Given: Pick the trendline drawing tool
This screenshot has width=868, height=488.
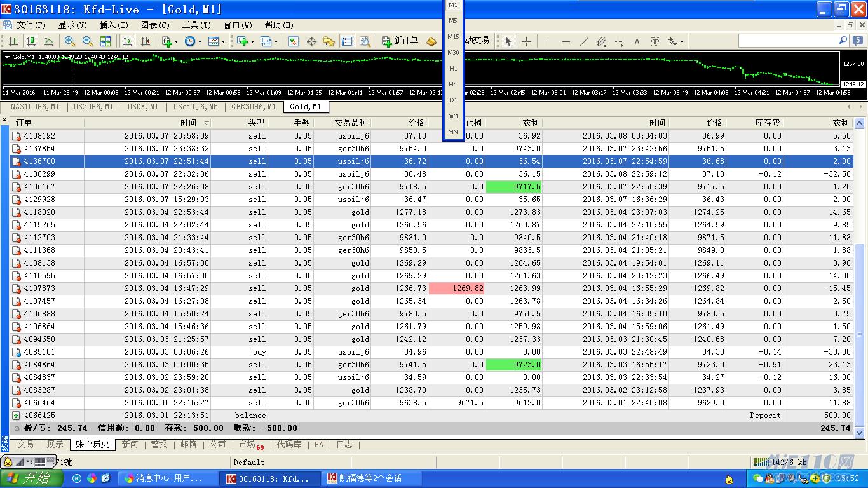Looking at the screenshot, I should click(x=583, y=41).
